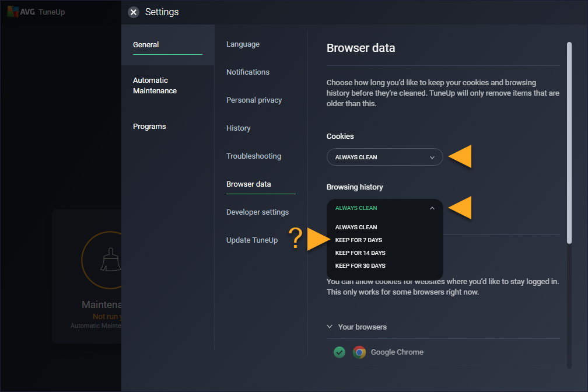The width and height of the screenshot is (588, 392).
Task: Click the Maintenance broom icon
Action: 110,260
